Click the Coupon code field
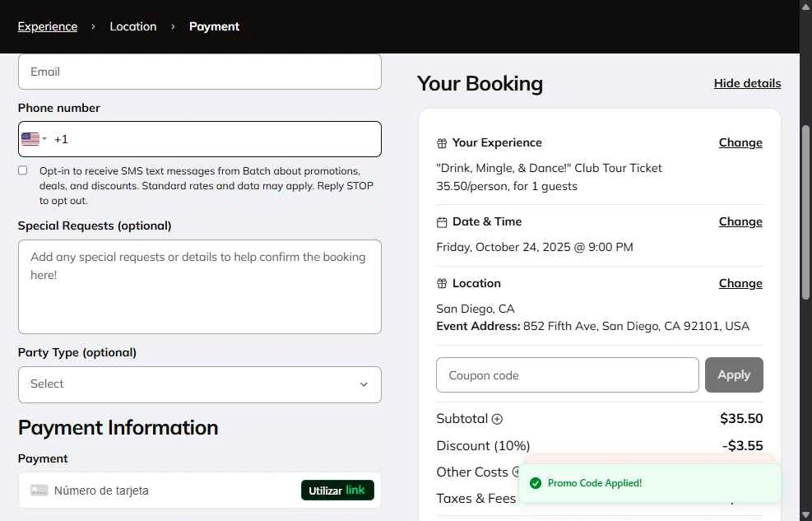 pyautogui.click(x=568, y=375)
